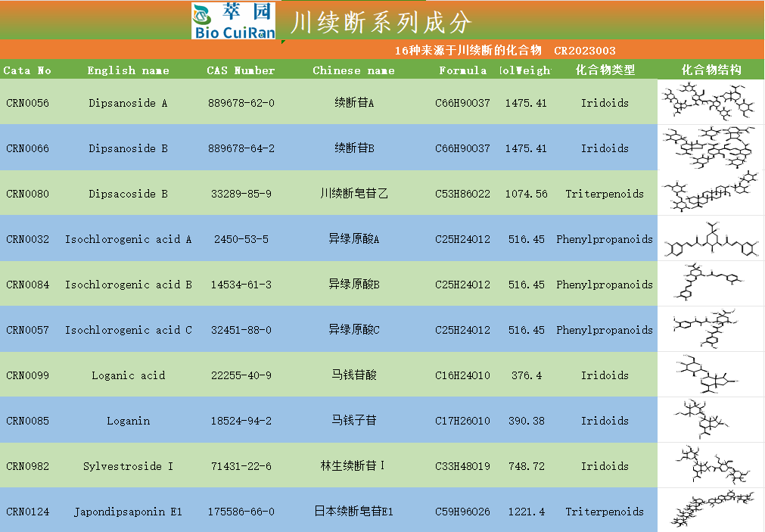Select CAS number 32451-88-0
Viewport: 765px width, 532px height.
(241, 330)
